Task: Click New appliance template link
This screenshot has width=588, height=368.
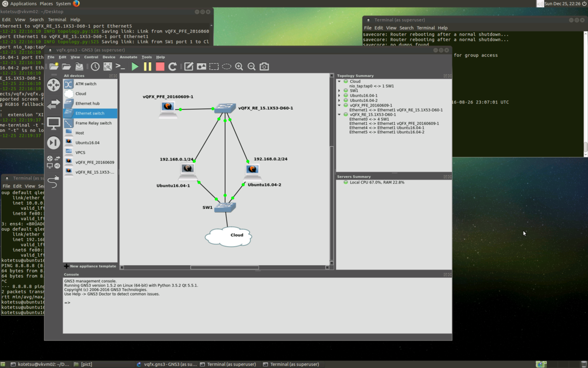Action: point(90,266)
